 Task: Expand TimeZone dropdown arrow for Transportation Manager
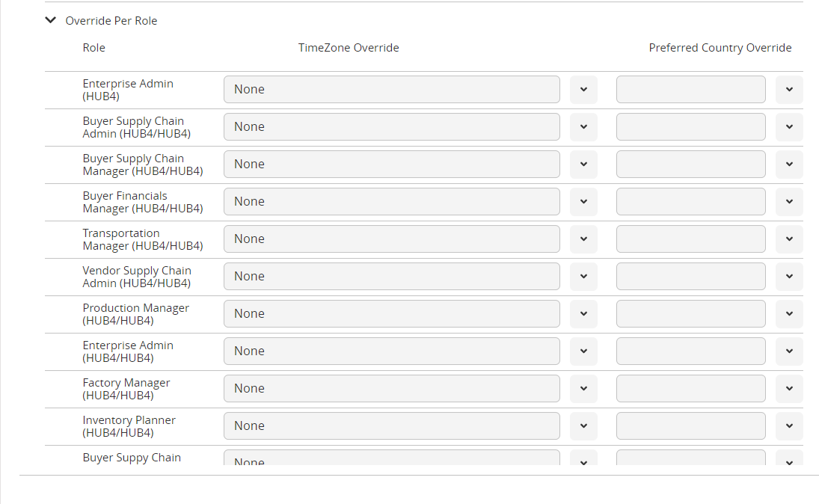coord(583,239)
